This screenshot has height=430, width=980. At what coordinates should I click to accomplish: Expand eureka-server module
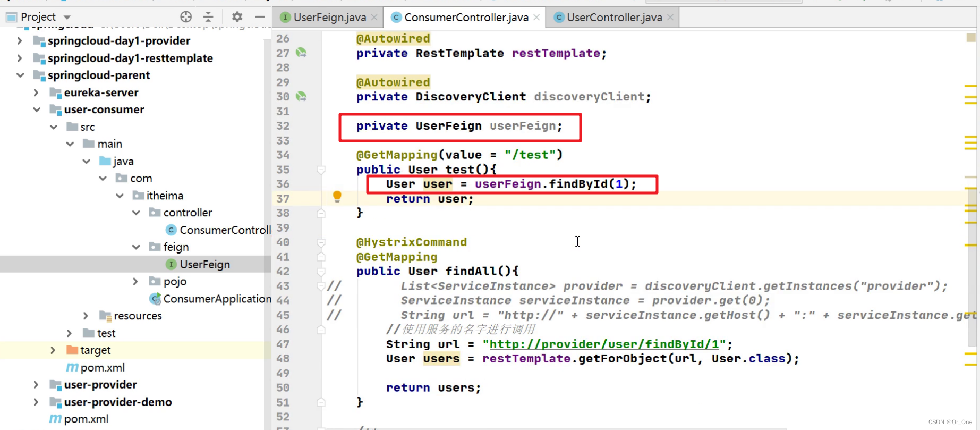pos(36,92)
